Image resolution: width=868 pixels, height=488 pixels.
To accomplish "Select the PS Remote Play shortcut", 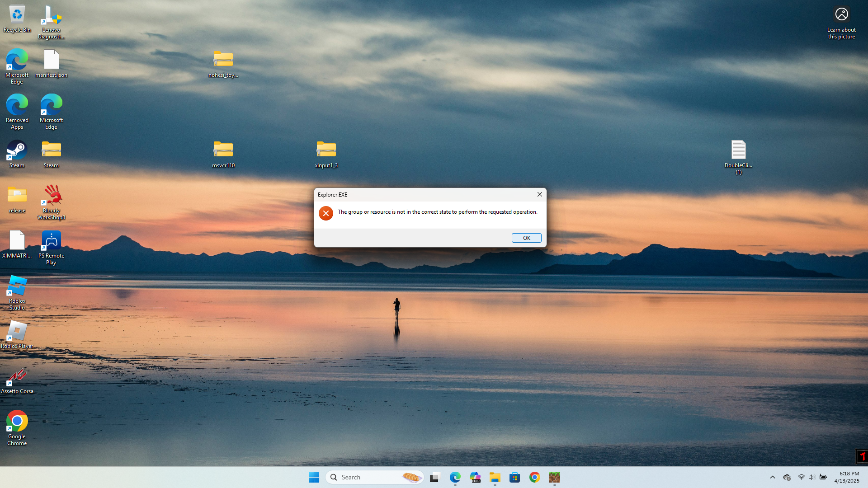I will (52, 241).
